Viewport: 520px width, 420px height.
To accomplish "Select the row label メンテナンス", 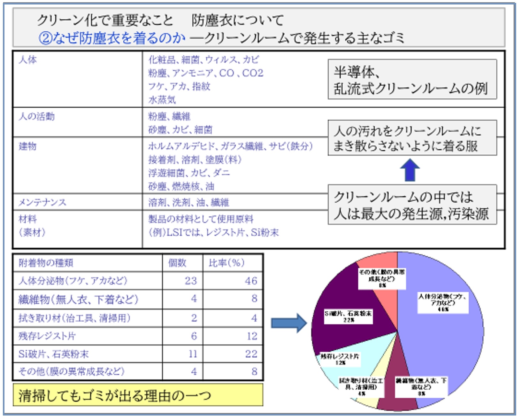I will coord(42,202).
